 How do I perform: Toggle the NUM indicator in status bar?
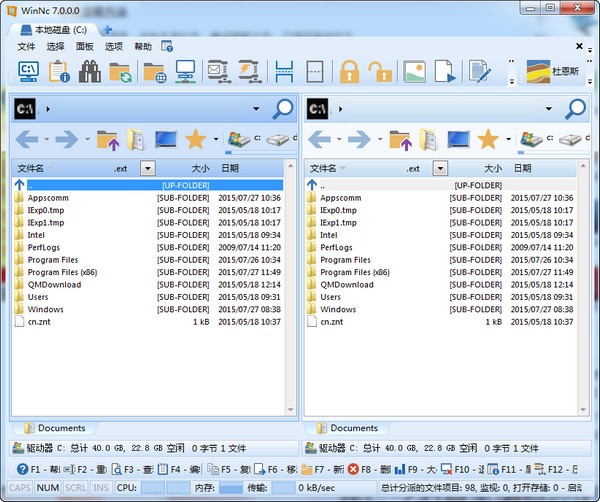pos(48,487)
